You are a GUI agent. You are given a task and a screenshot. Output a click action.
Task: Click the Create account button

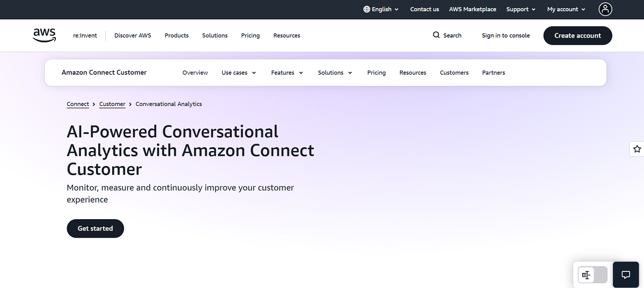pyautogui.click(x=577, y=35)
